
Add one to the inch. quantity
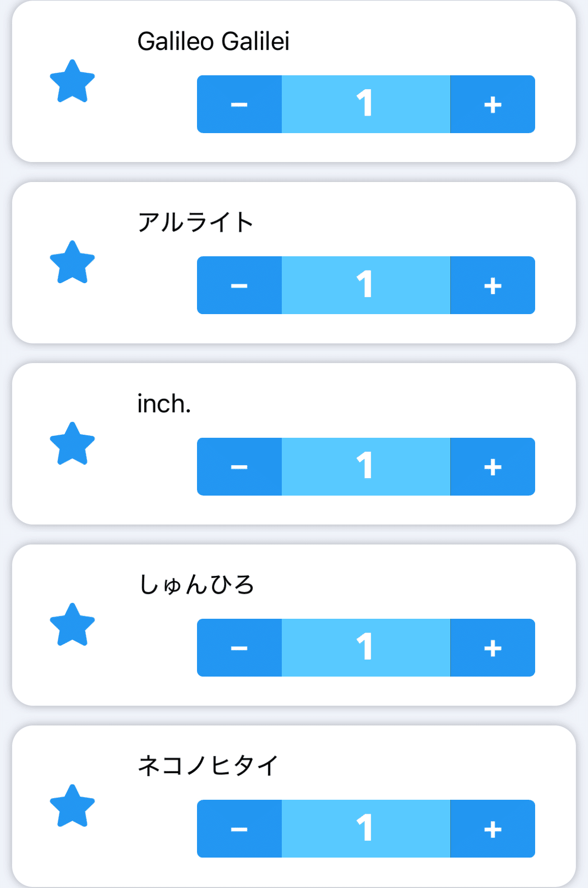click(493, 467)
